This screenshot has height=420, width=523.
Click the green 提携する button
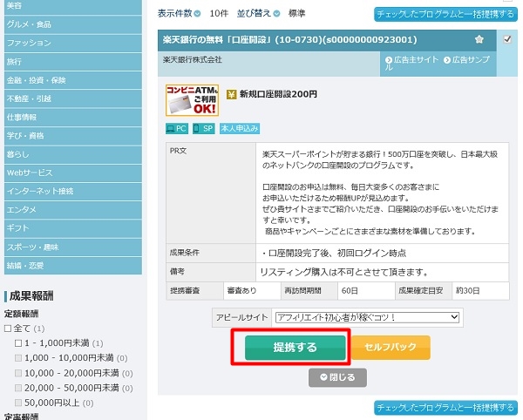(x=295, y=348)
